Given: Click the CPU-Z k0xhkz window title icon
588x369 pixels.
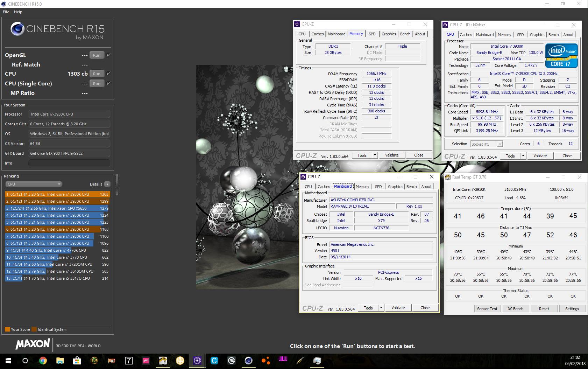Looking at the screenshot, I should pyautogui.click(x=445, y=25).
